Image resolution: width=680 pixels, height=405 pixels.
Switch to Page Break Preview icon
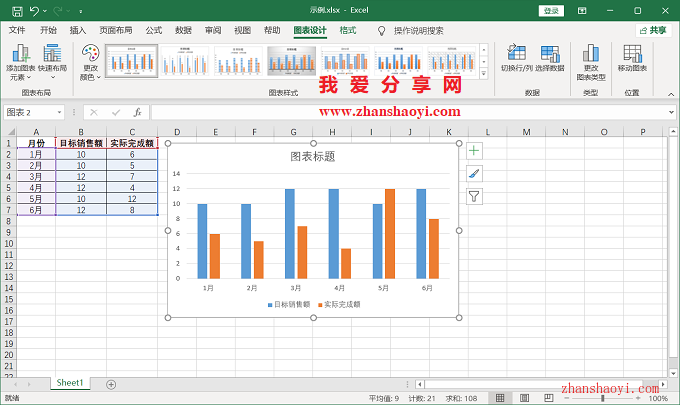(549, 398)
